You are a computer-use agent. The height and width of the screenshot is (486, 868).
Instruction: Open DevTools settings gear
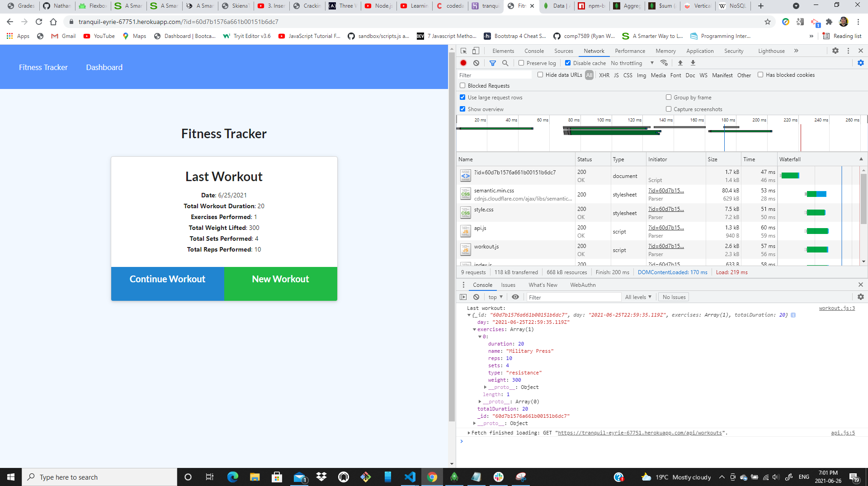coord(835,51)
